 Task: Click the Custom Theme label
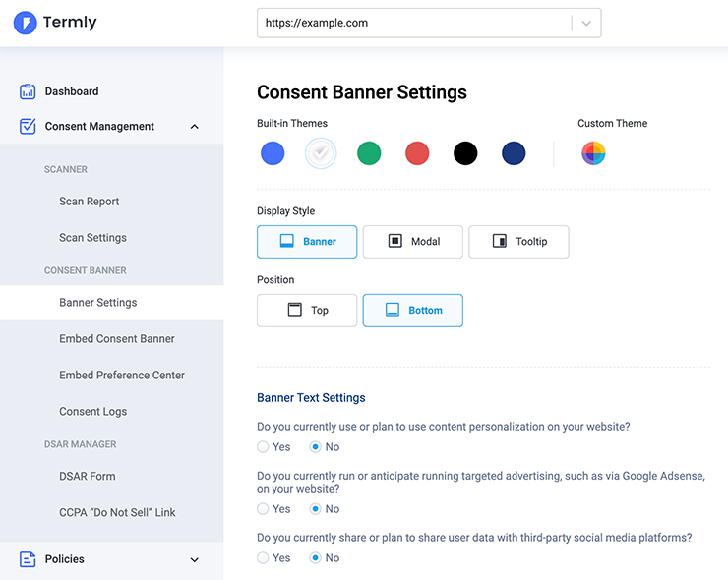pyautogui.click(x=612, y=124)
